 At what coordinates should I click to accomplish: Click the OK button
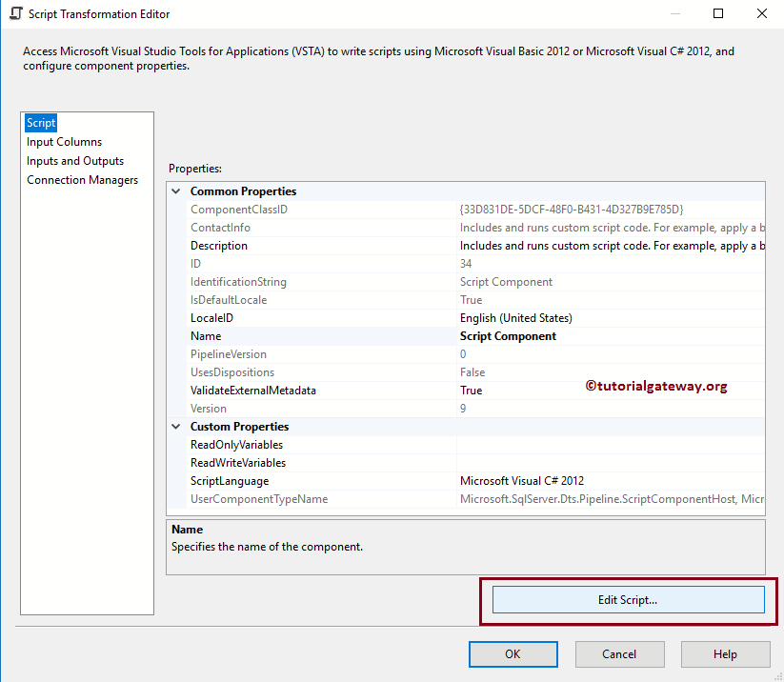(x=513, y=654)
